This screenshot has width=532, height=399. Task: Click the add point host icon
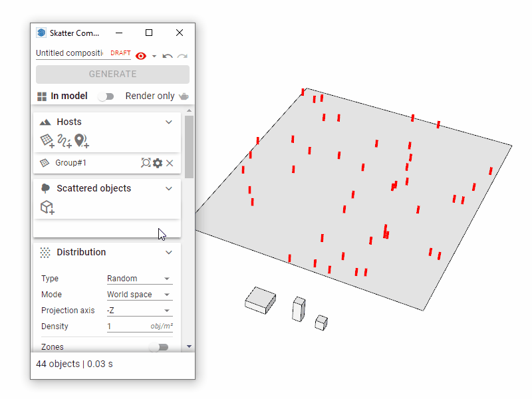81,140
